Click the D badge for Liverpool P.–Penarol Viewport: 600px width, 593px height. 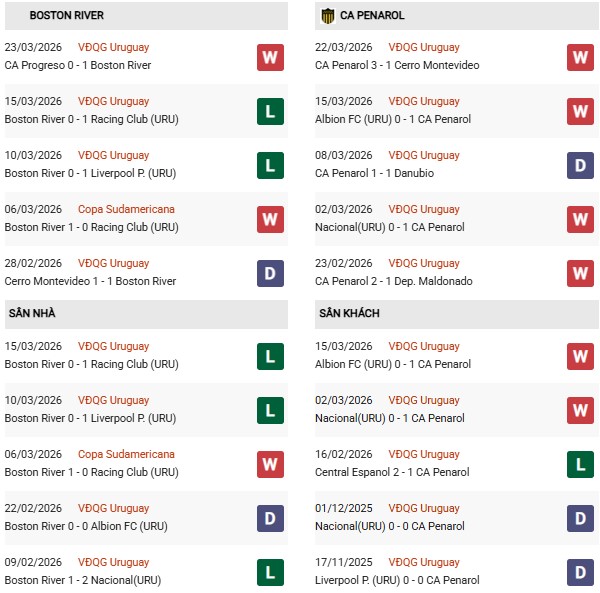click(x=580, y=571)
